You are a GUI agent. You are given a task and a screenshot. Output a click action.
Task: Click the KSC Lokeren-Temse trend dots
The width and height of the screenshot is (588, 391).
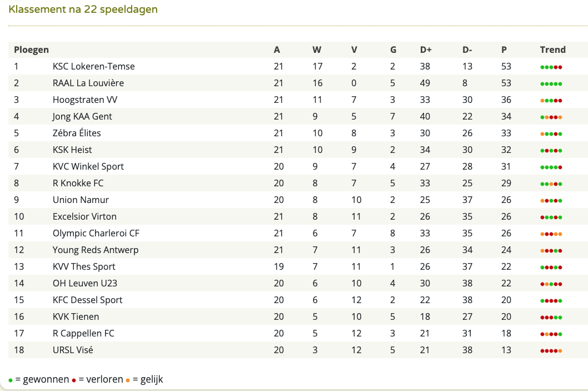pos(551,67)
